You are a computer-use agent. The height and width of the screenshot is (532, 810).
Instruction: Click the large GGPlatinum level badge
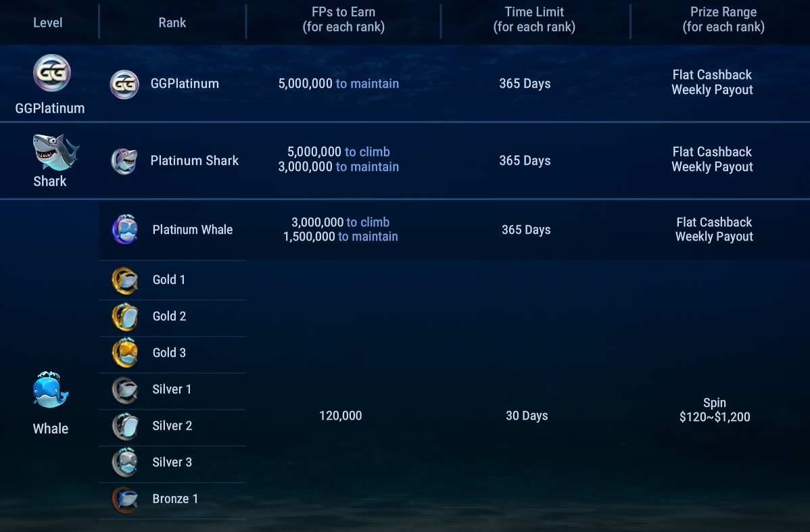51,73
